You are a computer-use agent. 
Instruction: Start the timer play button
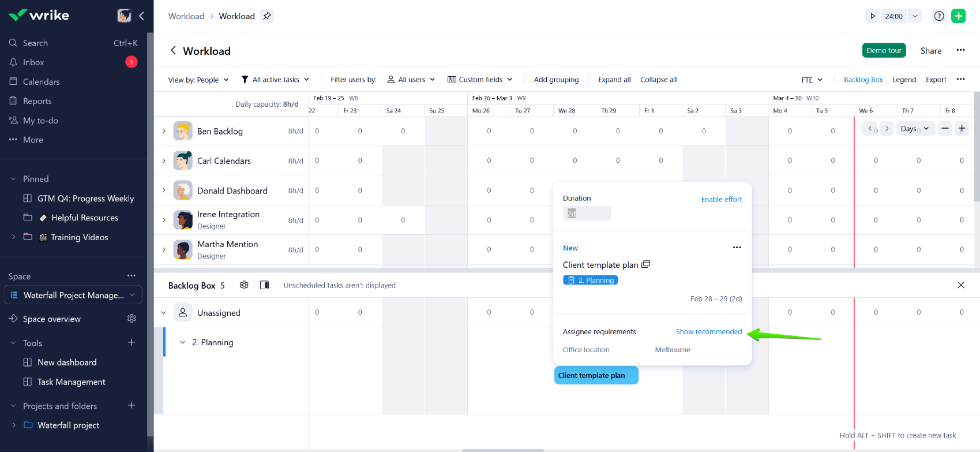pos(873,16)
